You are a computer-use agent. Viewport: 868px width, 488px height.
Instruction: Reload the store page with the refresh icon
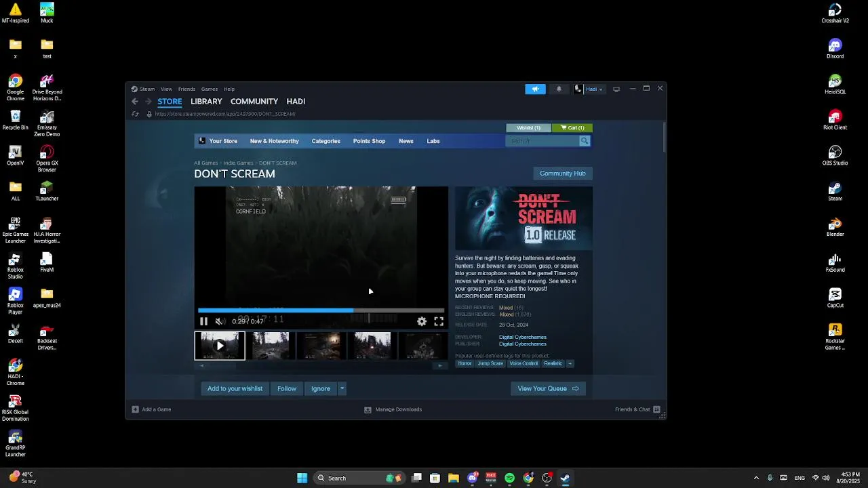coord(136,114)
